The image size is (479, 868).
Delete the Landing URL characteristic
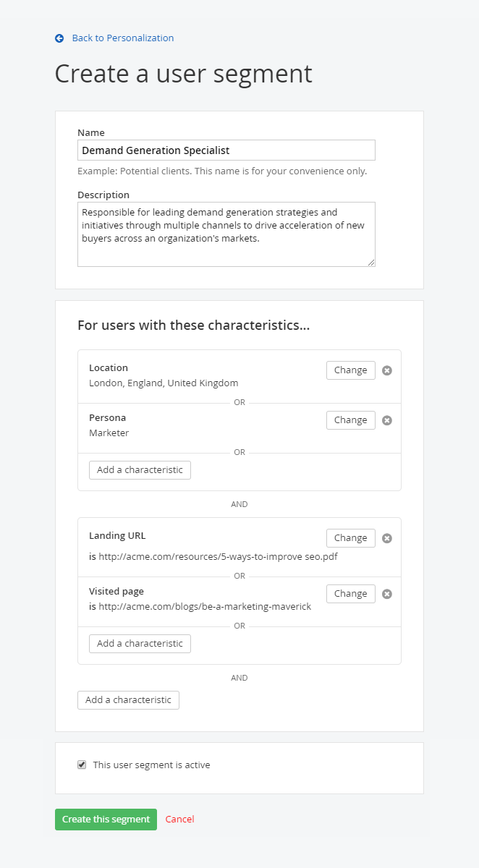(387, 538)
